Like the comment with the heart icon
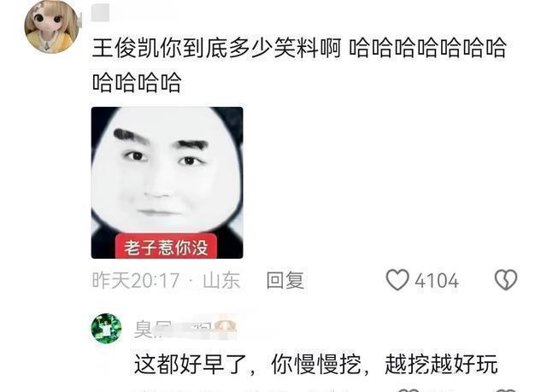The width and height of the screenshot is (547, 392). (397, 280)
